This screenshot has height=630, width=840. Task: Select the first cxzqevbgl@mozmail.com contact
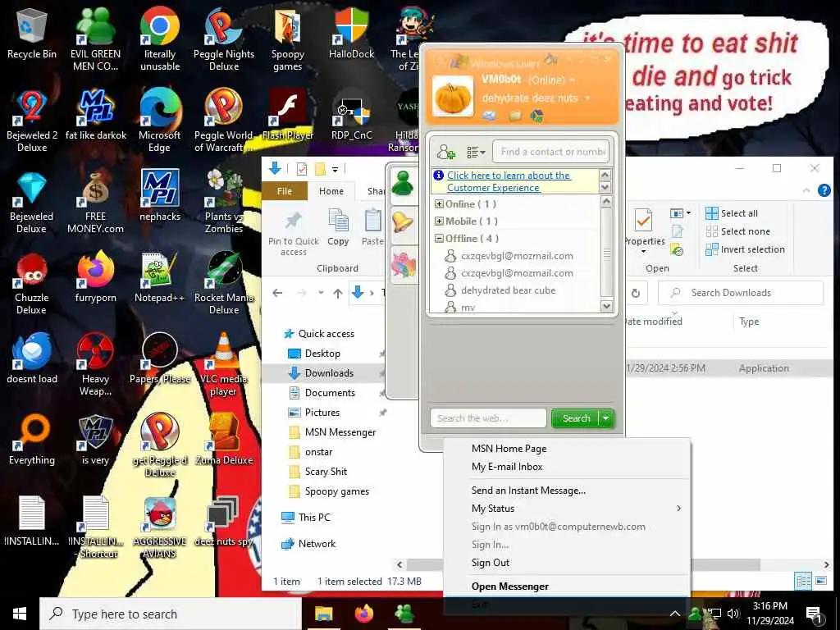click(516, 256)
